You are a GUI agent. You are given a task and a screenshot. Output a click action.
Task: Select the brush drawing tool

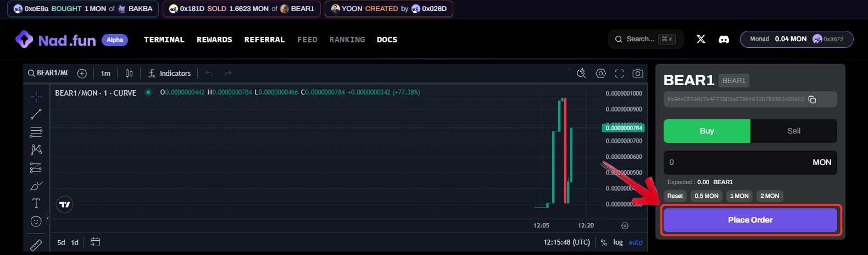[x=36, y=186]
